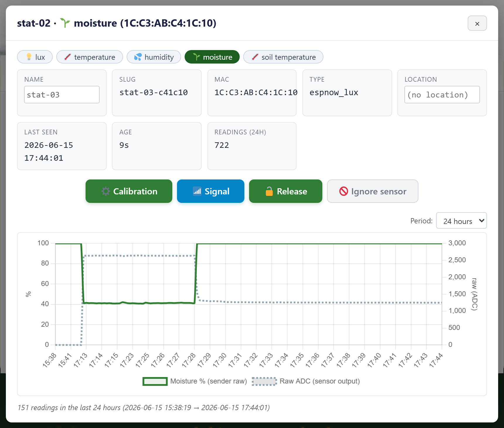Click the unlocked padlock icon on Release
Viewport: 504px width, 428px height.
pos(269,191)
